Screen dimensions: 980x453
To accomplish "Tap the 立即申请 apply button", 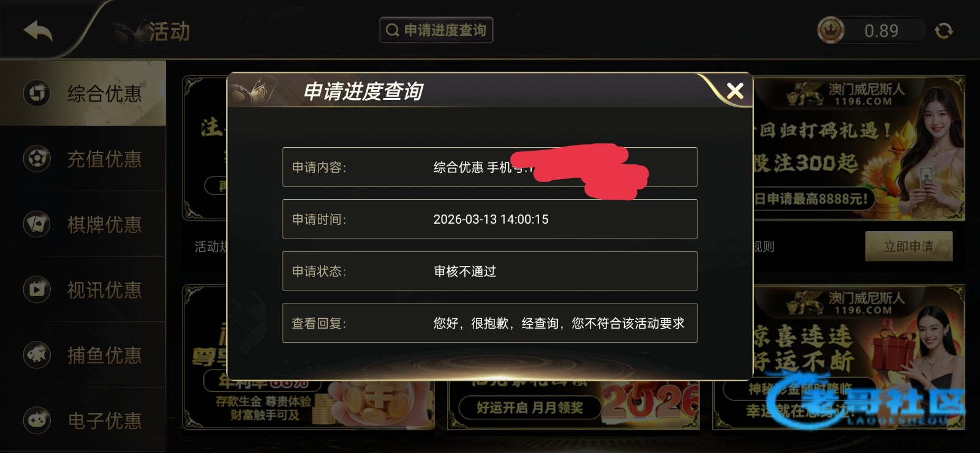I will tap(909, 246).
